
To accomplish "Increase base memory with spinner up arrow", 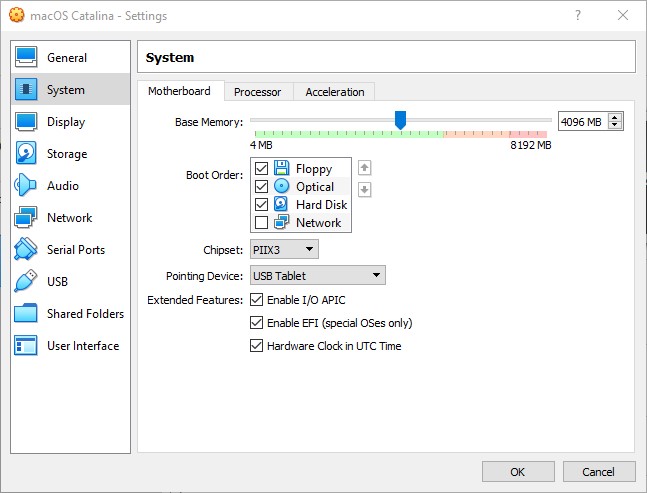I will coord(615,118).
